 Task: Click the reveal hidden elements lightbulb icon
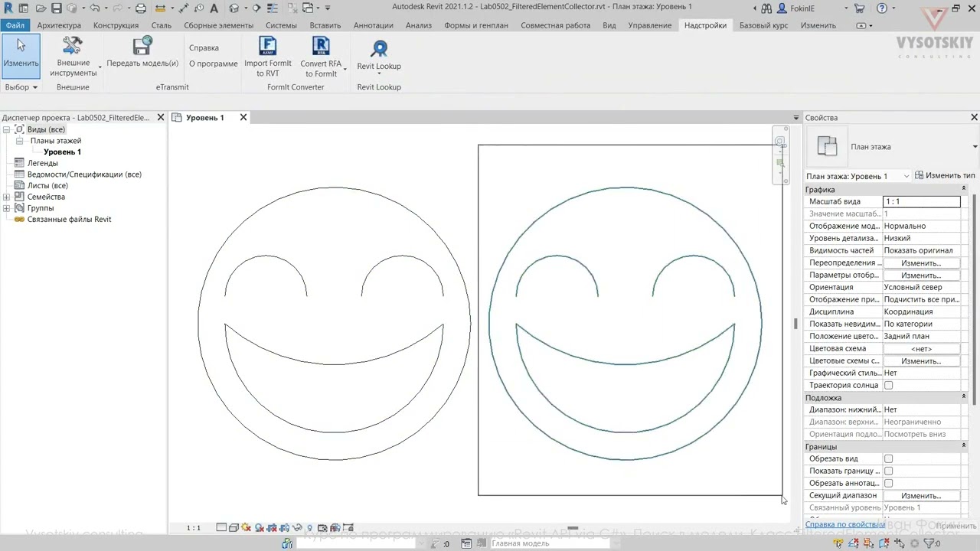tap(310, 527)
